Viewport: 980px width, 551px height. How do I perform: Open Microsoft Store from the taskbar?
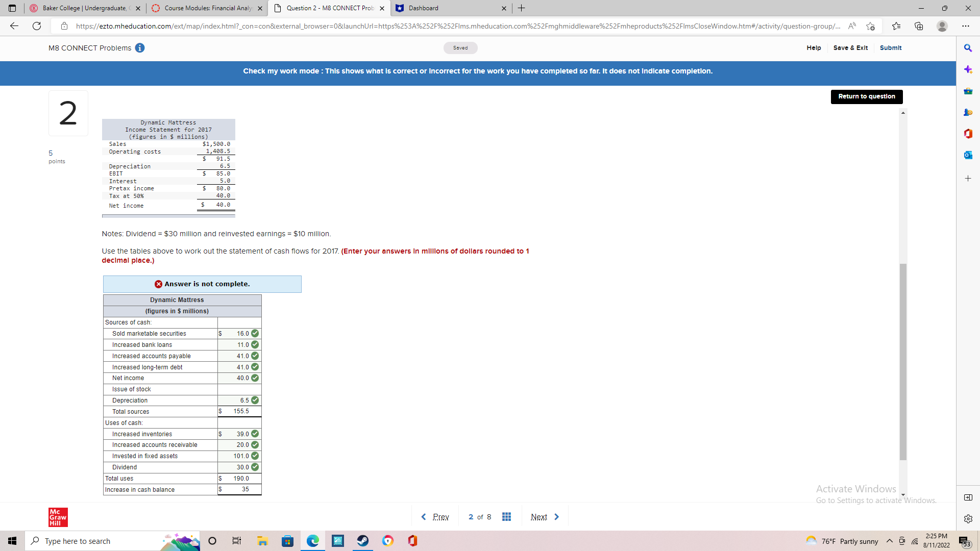pyautogui.click(x=287, y=541)
